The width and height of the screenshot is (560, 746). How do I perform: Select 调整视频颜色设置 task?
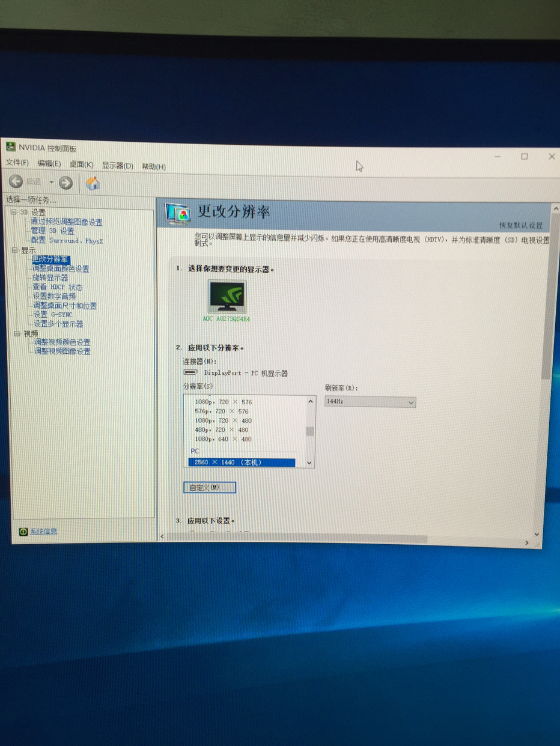62,342
